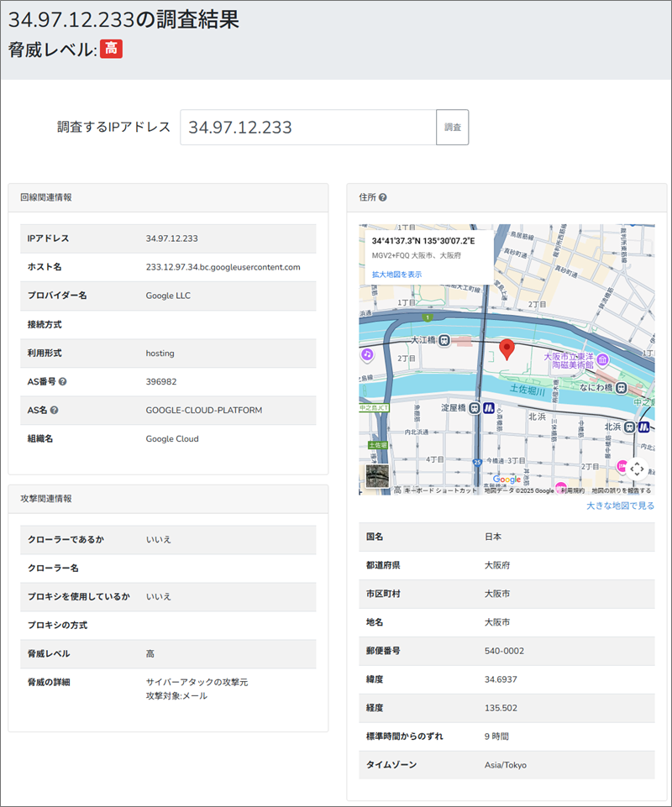672x807 pixels.
Task: Click the IP address input field
Action: 307,128
